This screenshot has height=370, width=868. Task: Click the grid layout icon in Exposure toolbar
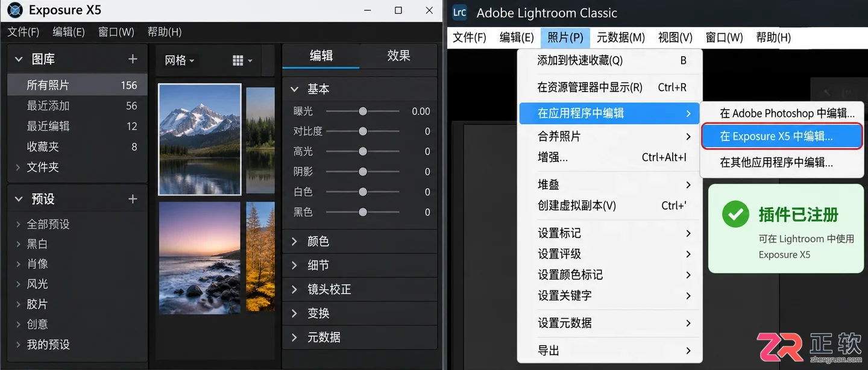237,60
